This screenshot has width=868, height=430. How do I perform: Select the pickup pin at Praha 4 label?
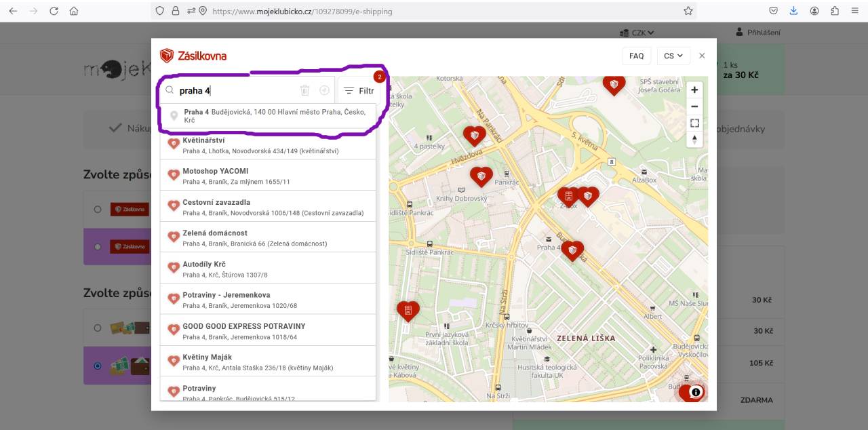point(572,251)
